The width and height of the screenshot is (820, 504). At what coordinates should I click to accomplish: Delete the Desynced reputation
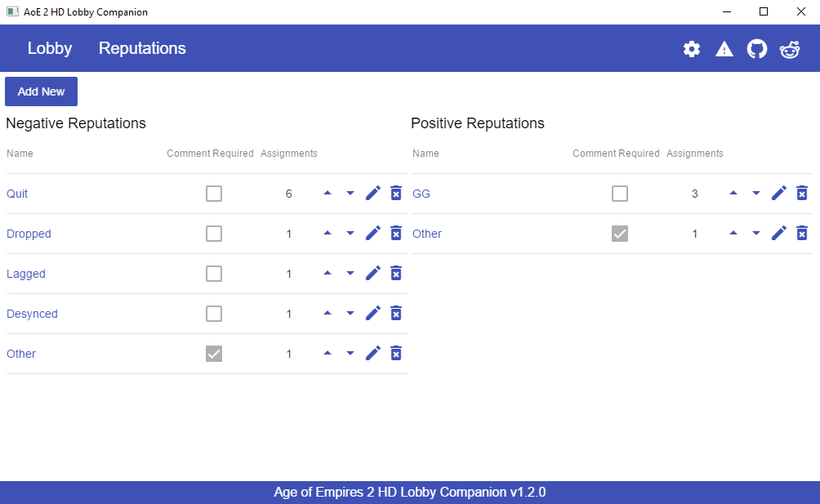[x=396, y=313]
